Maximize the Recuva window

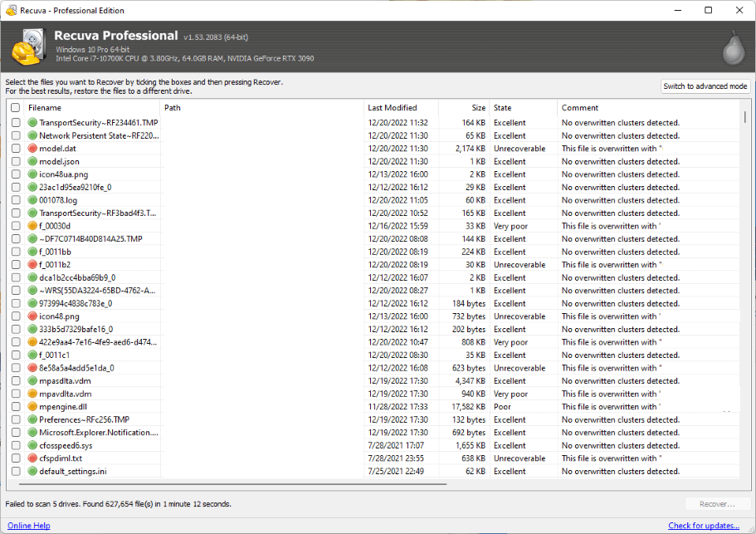tap(708, 10)
